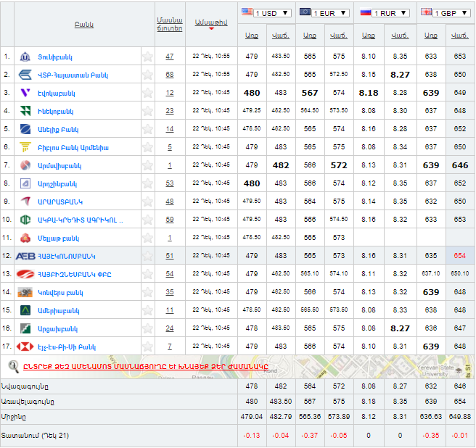
Task: Click the Evocabank logo icon
Action: pyautogui.click(x=25, y=93)
